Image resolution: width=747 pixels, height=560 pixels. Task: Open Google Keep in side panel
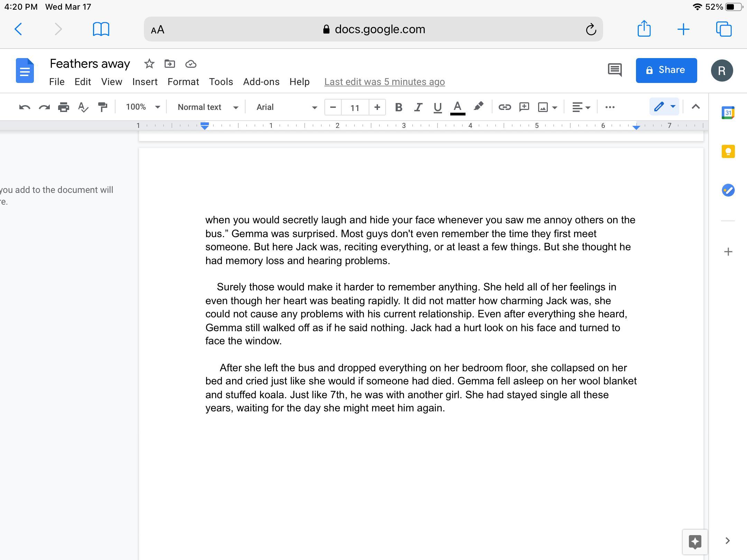pyautogui.click(x=728, y=151)
